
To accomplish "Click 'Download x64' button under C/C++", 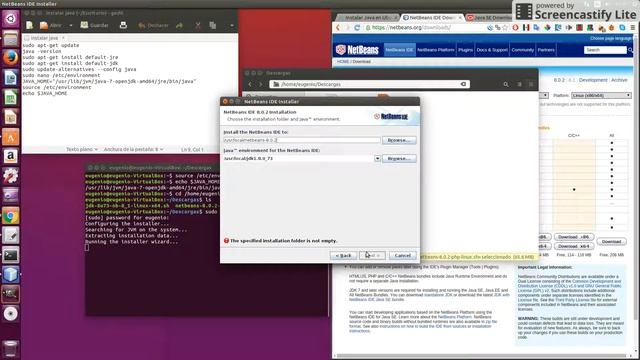I will pos(573,246).
